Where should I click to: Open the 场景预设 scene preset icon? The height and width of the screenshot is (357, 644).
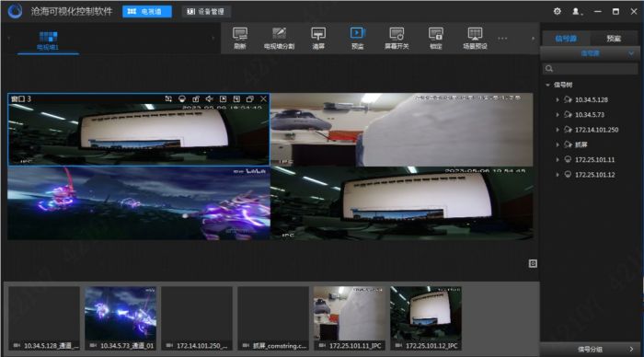click(x=475, y=38)
